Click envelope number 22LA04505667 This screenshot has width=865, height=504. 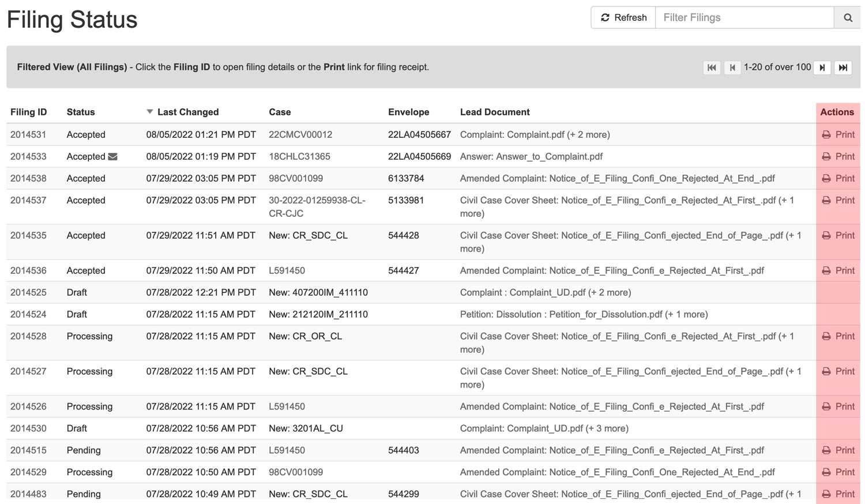419,134
